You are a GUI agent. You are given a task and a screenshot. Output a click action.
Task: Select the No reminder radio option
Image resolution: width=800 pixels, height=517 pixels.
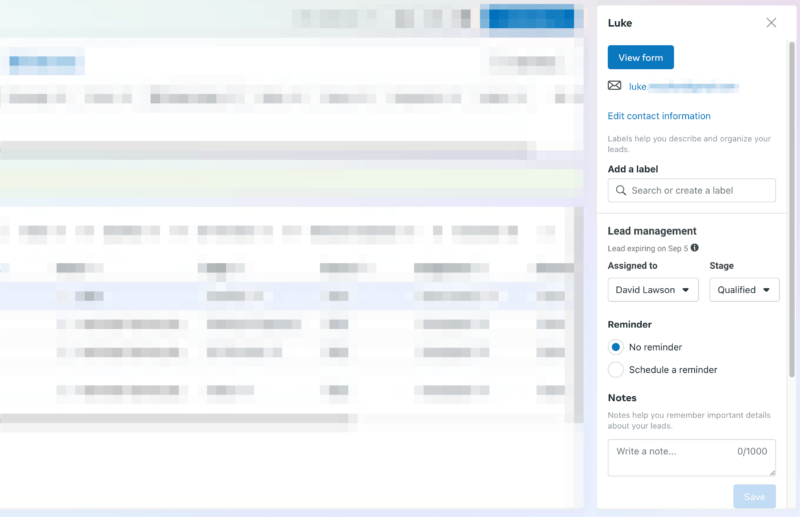coord(616,347)
